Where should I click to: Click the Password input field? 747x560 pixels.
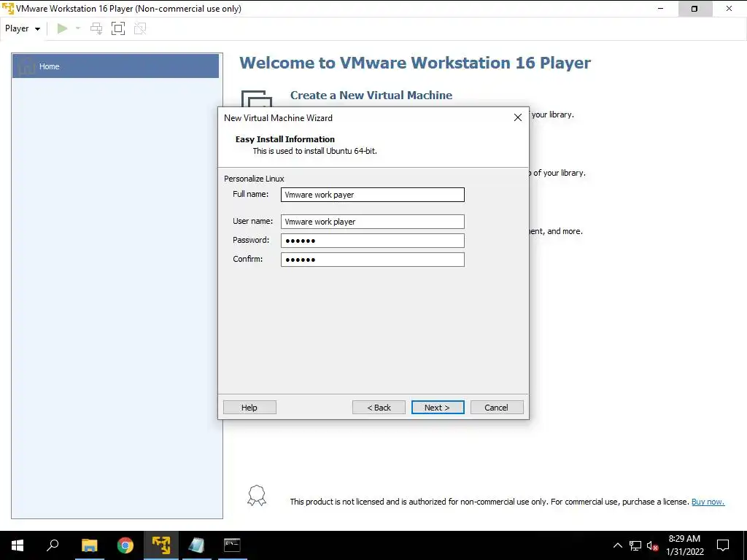click(372, 241)
